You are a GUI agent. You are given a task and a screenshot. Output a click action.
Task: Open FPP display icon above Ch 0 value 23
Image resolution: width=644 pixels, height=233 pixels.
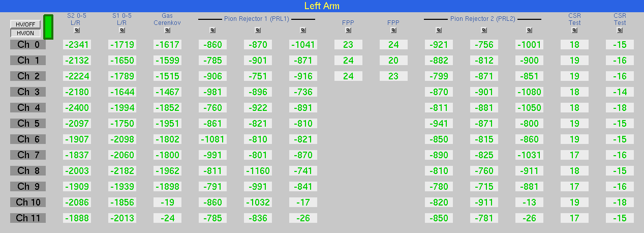pyautogui.click(x=348, y=30)
